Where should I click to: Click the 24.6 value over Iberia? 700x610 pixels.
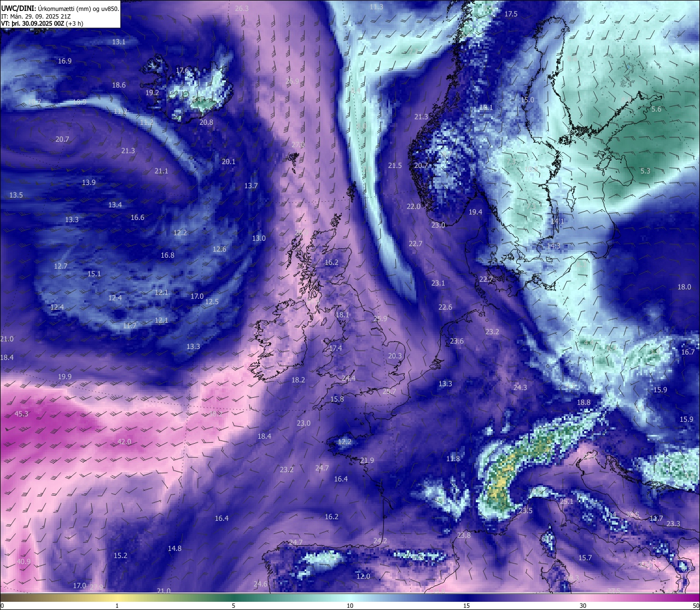pos(260,584)
